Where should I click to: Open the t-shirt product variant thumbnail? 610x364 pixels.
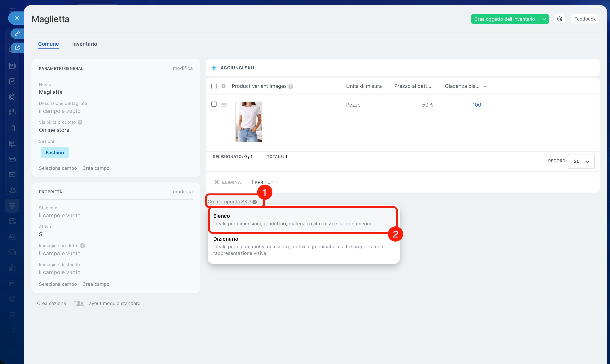pos(248,122)
